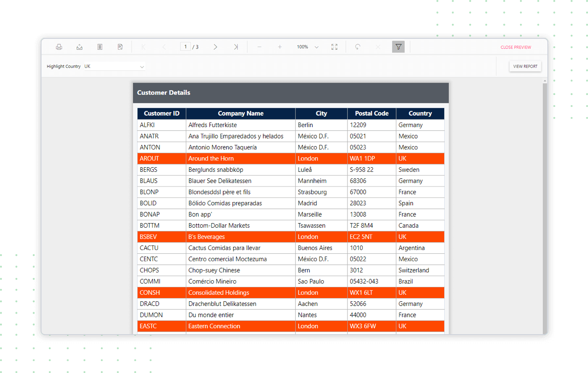The width and height of the screenshot is (588, 373).
Task: Select highlighted Eastern Connection cell
Action: coord(241,326)
